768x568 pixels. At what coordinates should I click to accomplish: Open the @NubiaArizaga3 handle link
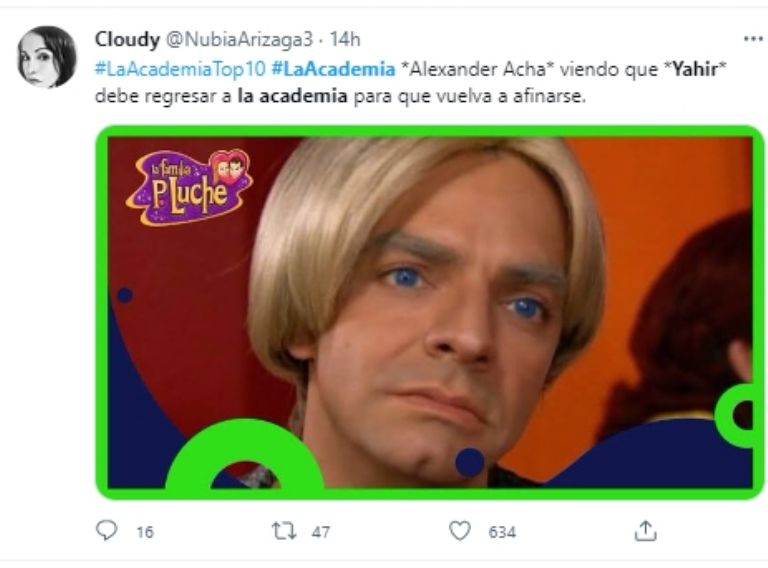[240, 40]
